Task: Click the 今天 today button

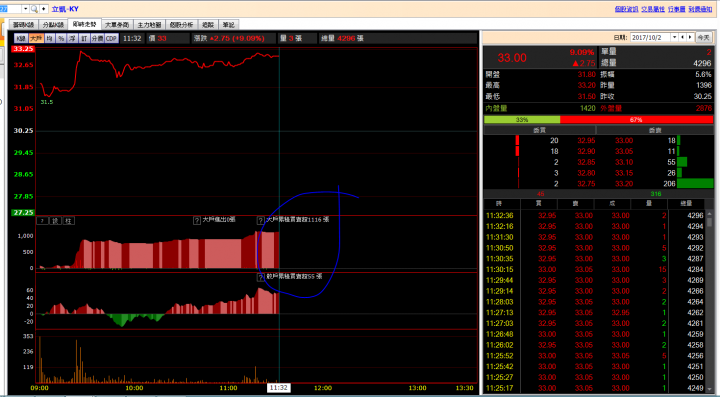Action: (x=703, y=38)
